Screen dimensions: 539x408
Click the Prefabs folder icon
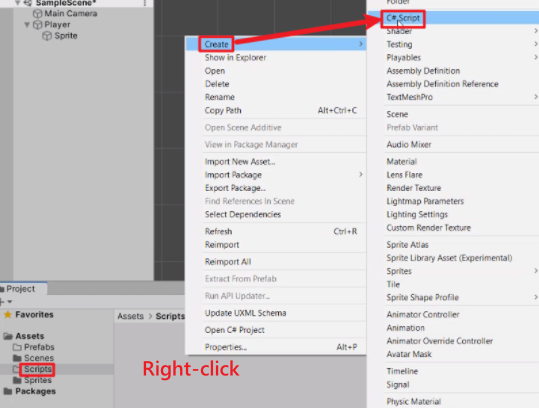[17, 347]
